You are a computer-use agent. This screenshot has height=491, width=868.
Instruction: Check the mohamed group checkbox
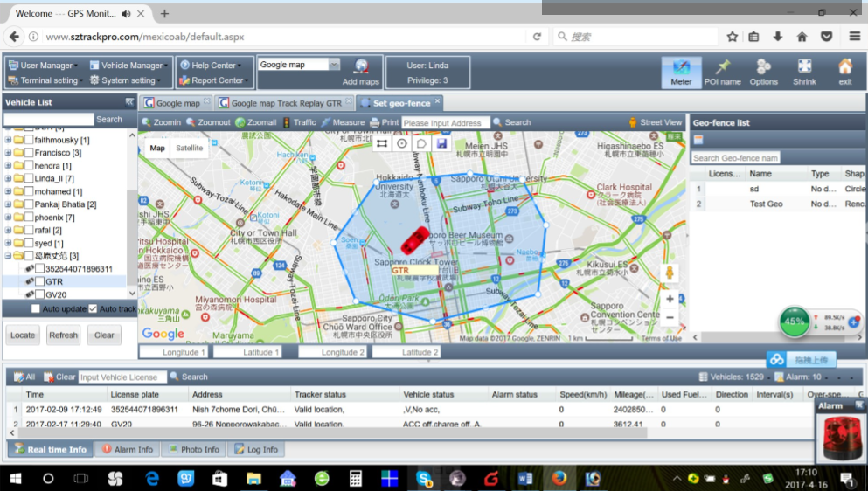tap(29, 191)
